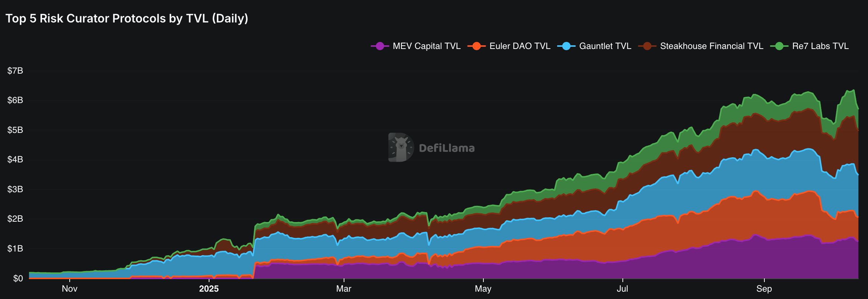Toggle the "MEV Capital TVL" legend label

tap(427, 46)
